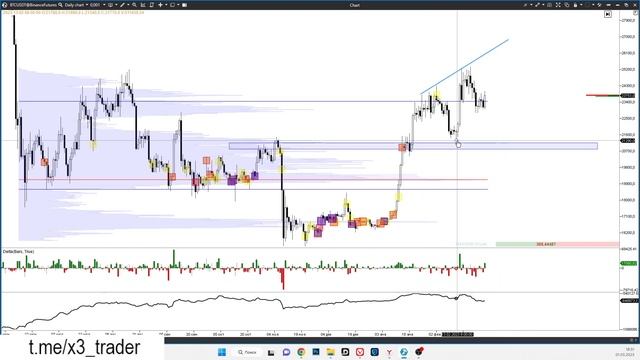Expand the rectangle tool dropdown arrow
The height and width of the screenshot is (360, 640).
pos(178,5)
